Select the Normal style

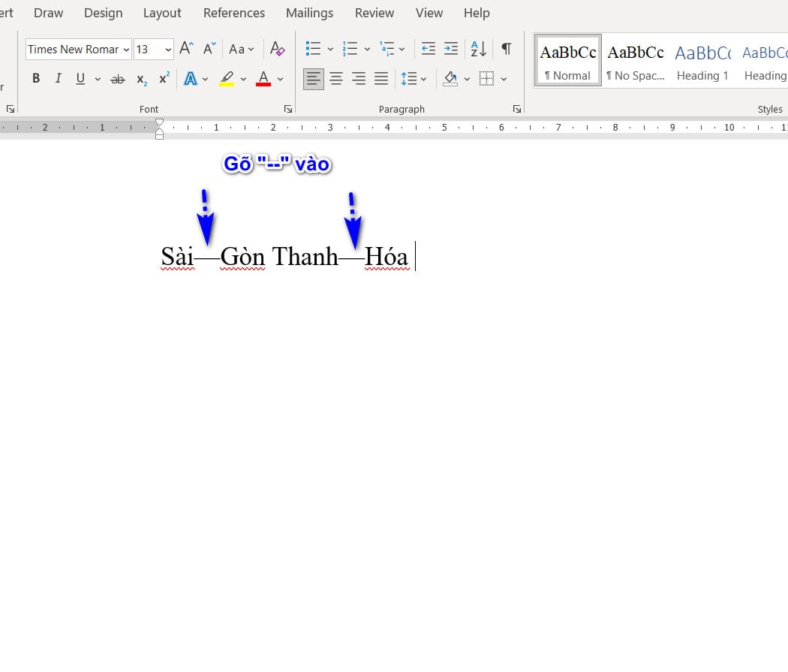pyautogui.click(x=568, y=61)
